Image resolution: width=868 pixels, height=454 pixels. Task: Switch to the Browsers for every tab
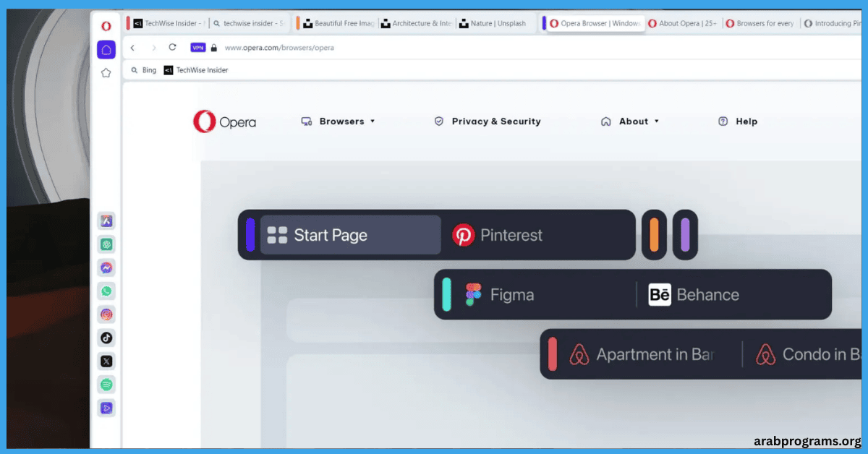(x=760, y=23)
